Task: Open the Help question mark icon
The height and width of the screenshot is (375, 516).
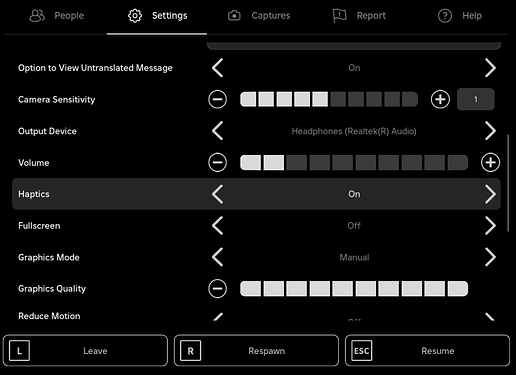Action: pos(445,16)
